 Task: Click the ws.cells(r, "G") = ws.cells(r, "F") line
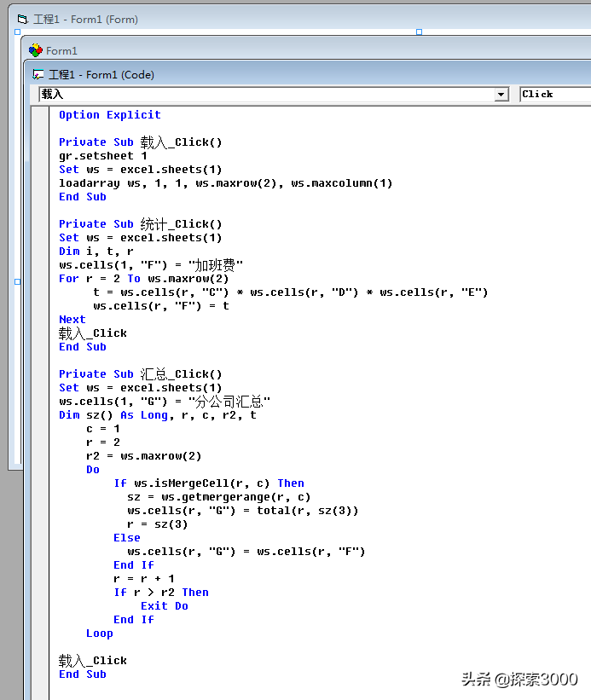(x=246, y=552)
